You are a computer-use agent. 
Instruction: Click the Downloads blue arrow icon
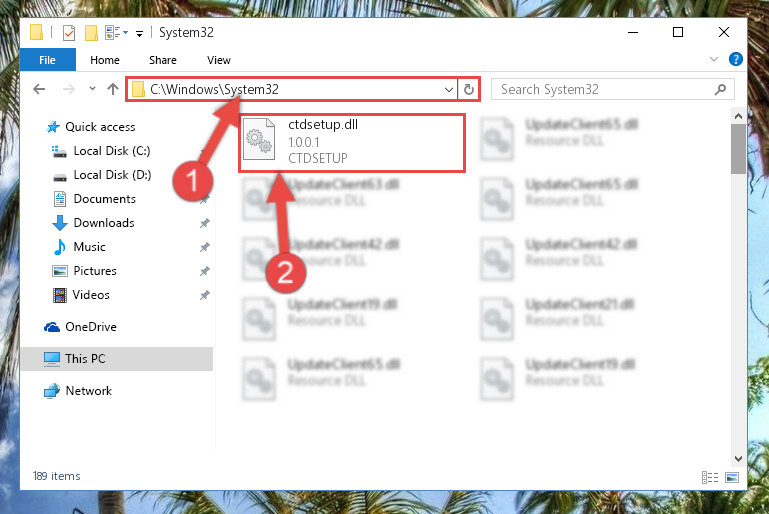[x=60, y=223]
